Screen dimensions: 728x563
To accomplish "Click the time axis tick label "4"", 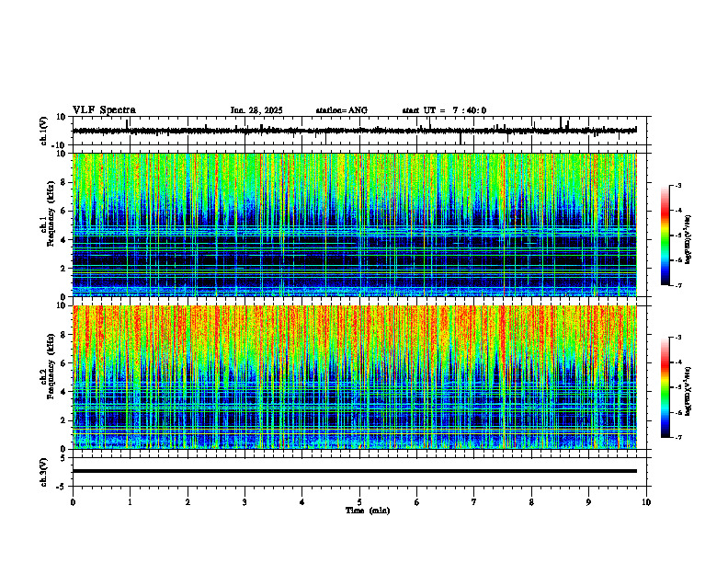I will point(302,502).
